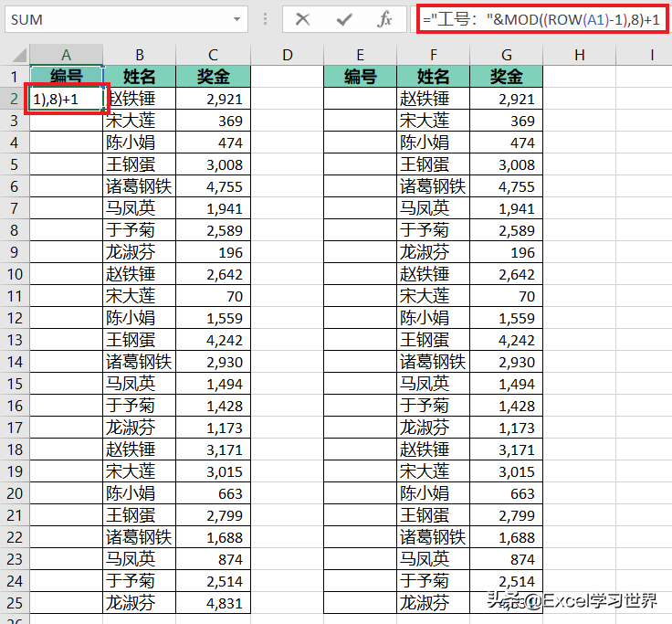
Task: Select cell G8 value 2,589
Action: [x=506, y=230]
